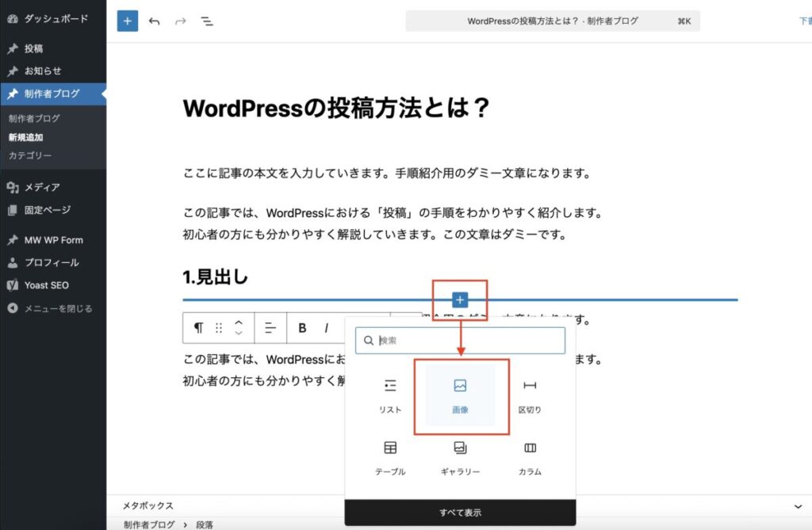Open command palette titled WordPressの投稿方法とは？
Screen dimensions: 812x530
553,21
